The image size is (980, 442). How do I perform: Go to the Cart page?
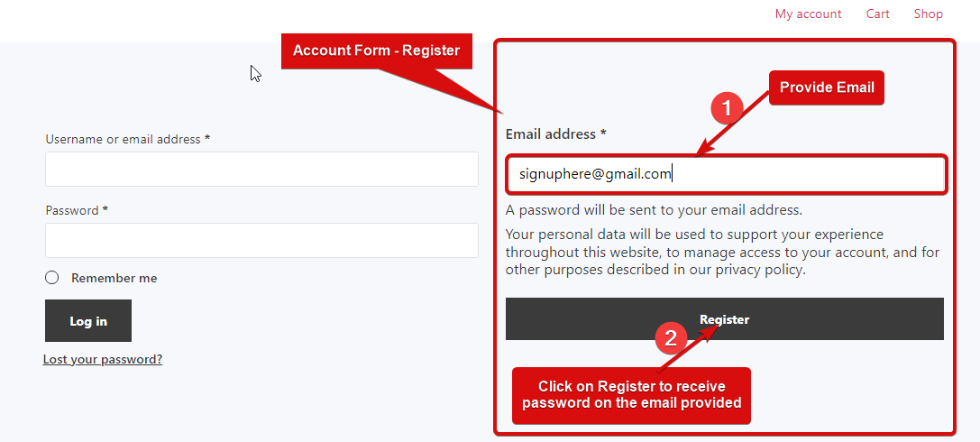coord(877,14)
